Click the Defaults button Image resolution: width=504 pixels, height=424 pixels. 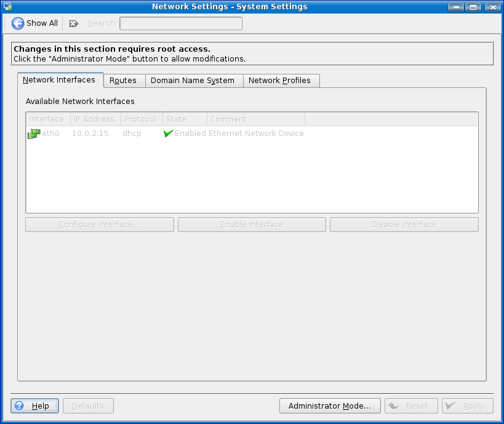click(87, 406)
